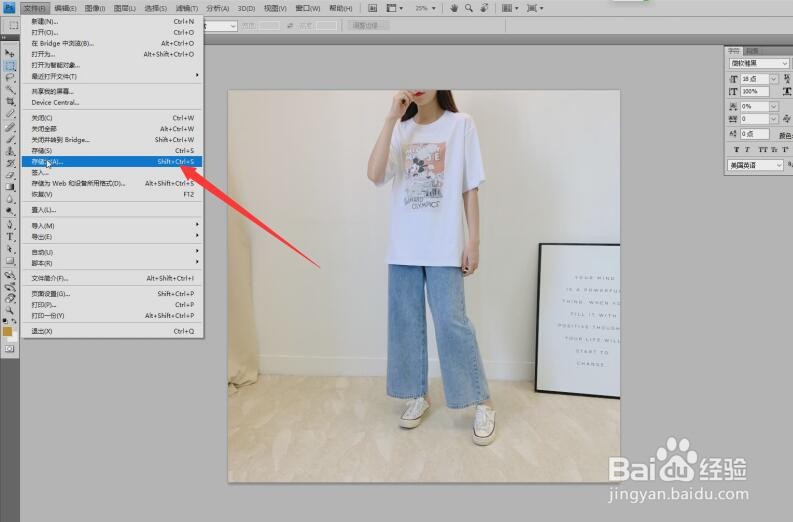793x522 pixels.
Task: Select the Eraser tool
Action: point(10,175)
